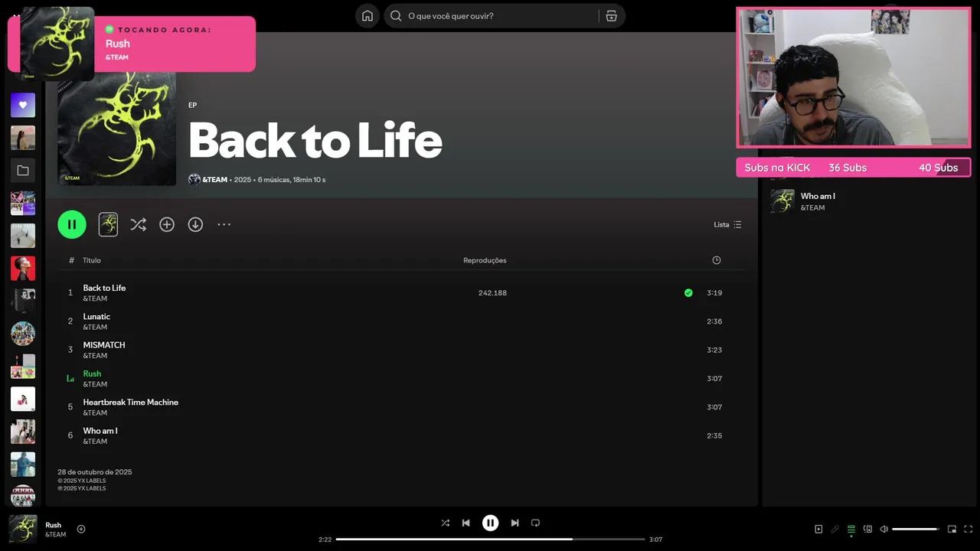Adjust the volume slider
Image resolution: width=980 pixels, height=551 pixels.
coord(916,529)
